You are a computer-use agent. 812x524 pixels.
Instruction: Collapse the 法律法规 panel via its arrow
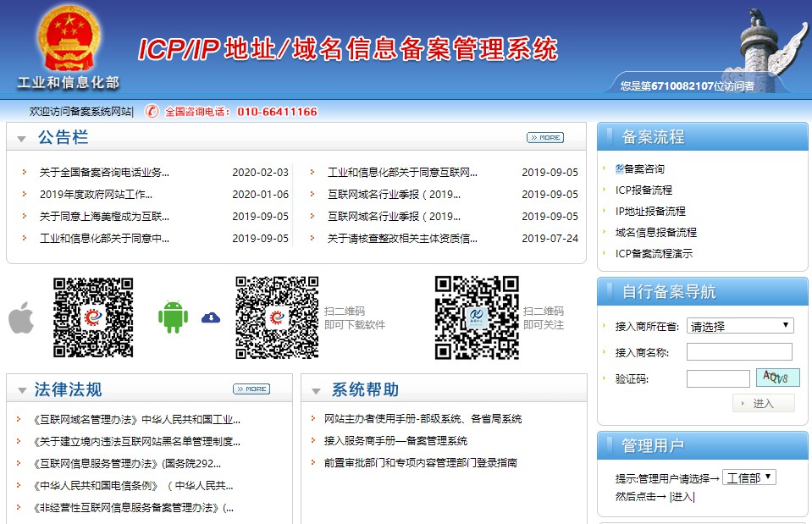click(x=23, y=389)
